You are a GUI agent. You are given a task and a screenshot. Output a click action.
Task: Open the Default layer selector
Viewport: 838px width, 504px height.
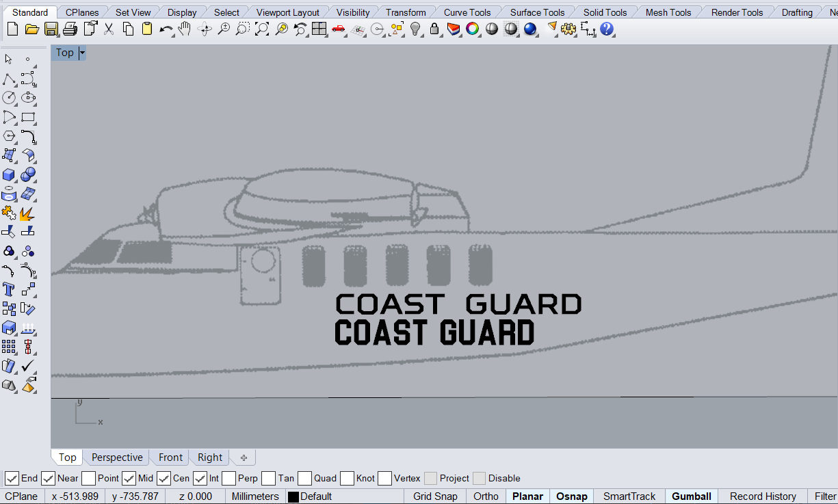coord(316,496)
